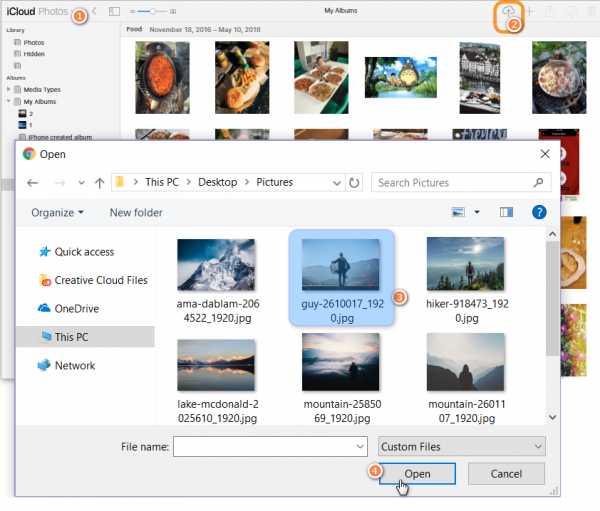
Task: Click This PC in the address path
Action: [162, 182]
